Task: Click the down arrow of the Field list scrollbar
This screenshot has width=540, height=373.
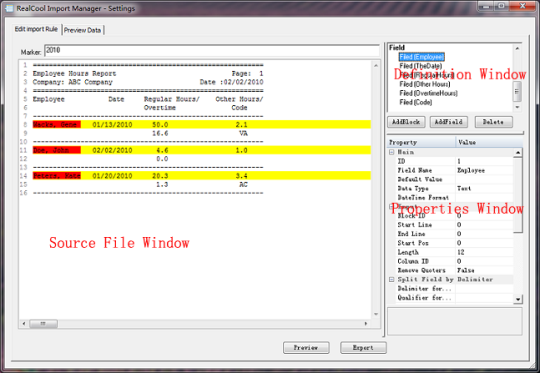Action: [x=517, y=107]
